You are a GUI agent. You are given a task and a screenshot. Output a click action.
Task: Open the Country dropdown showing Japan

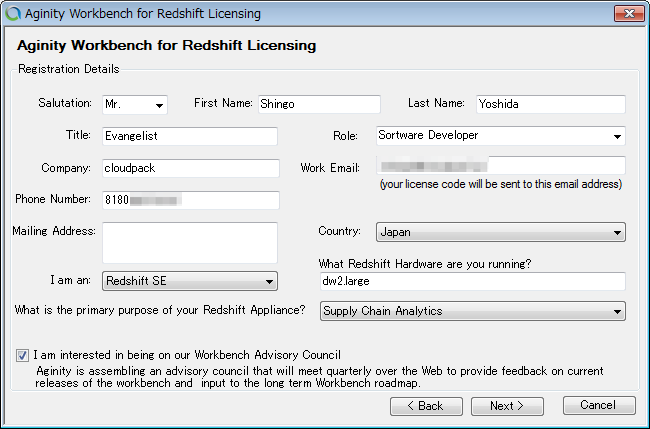pyautogui.click(x=501, y=232)
